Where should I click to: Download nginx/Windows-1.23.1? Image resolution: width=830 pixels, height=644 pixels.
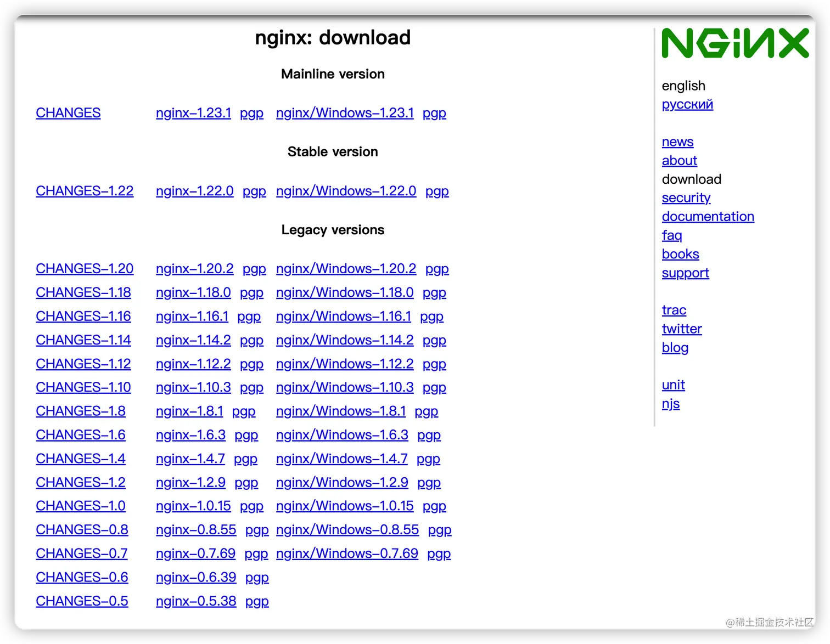(x=345, y=113)
